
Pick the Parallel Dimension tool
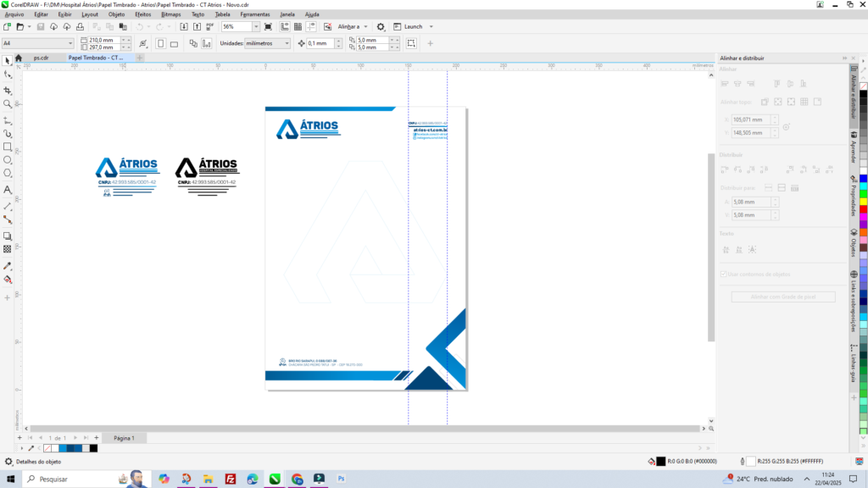(x=7, y=206)
